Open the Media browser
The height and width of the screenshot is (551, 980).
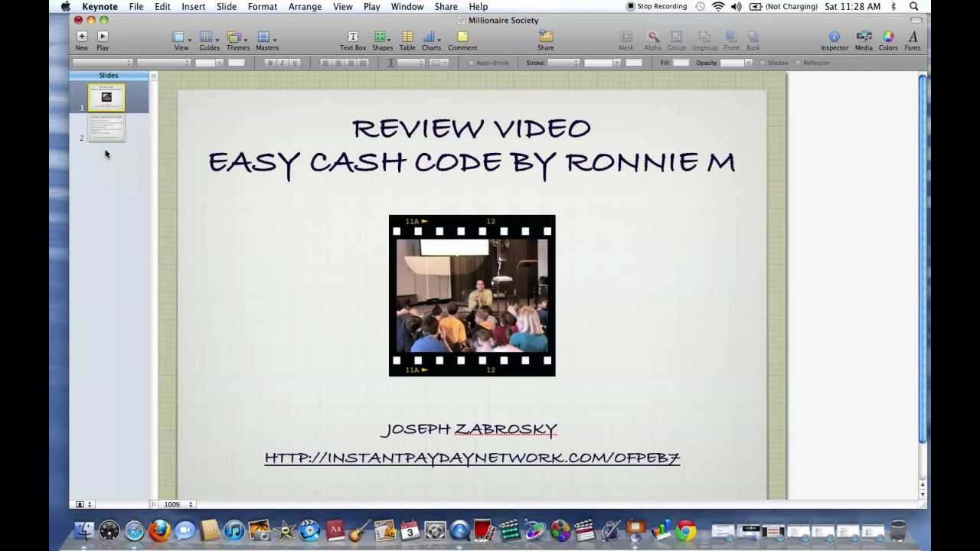[864, 41]
